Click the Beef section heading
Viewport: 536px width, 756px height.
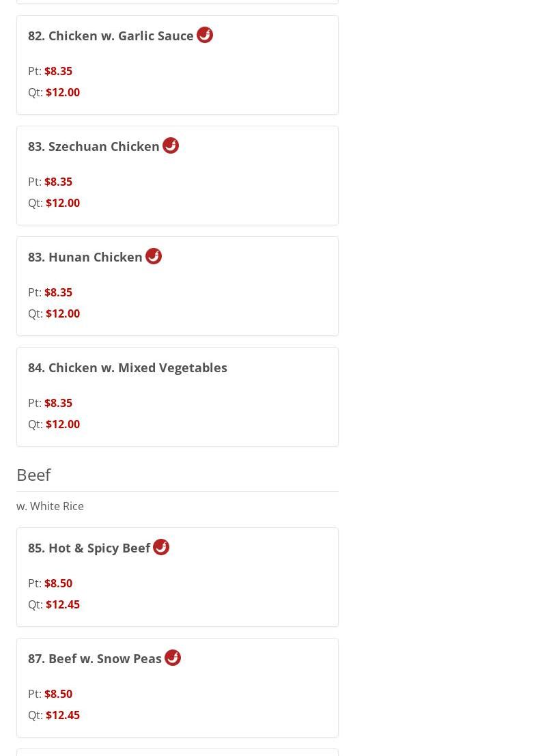pyautogui.click(x=33, y=475)
